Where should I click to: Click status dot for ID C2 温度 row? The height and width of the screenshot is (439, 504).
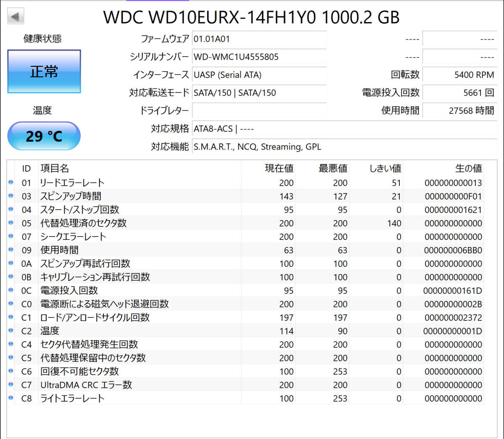click(11, 330)
